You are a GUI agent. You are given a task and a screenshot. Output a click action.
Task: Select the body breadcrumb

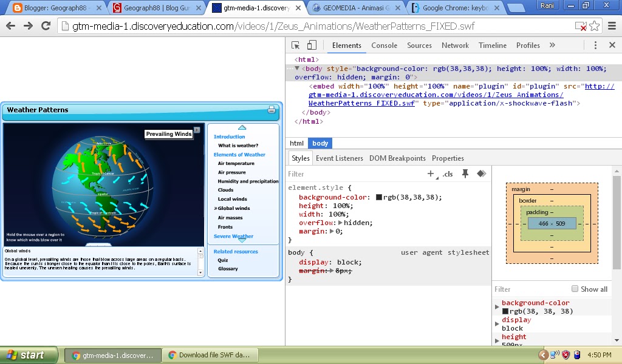click(320, 143)
